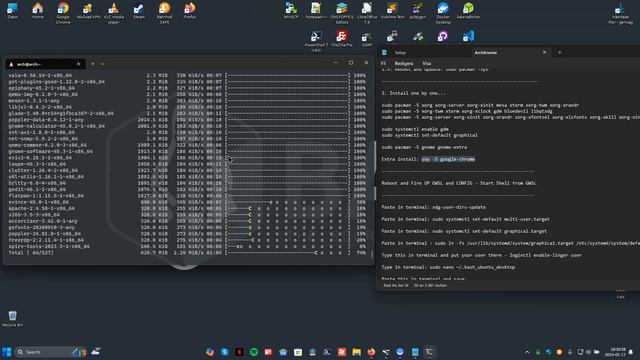Open File Explorer from the taskbar

coord(356,352)
